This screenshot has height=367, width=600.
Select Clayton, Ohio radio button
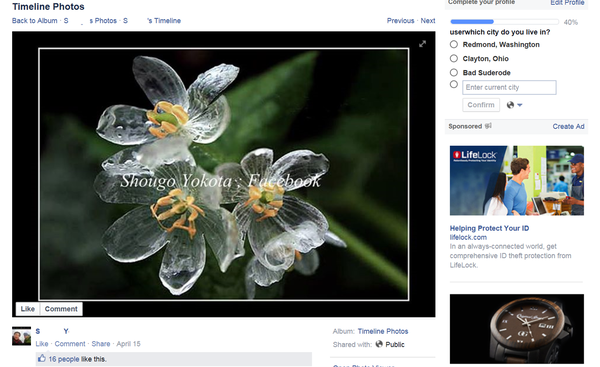[x=454, y=59]
